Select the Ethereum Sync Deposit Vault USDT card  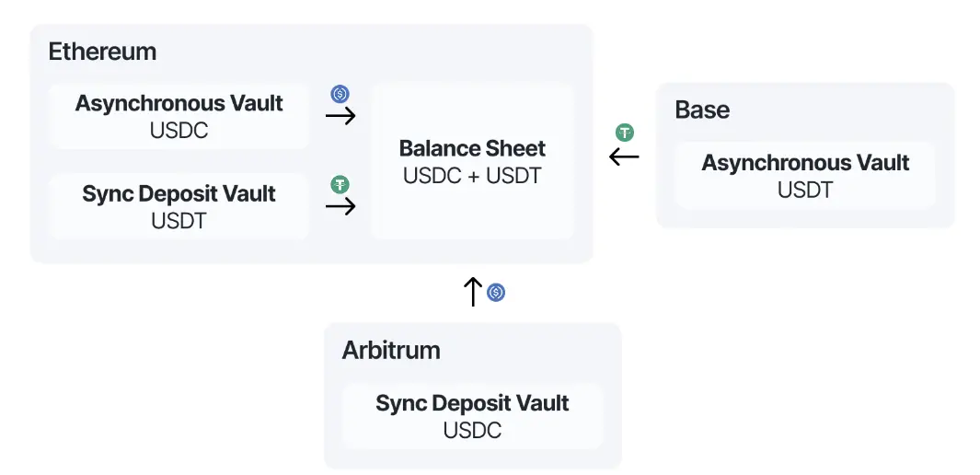click(x=179, y=207)
